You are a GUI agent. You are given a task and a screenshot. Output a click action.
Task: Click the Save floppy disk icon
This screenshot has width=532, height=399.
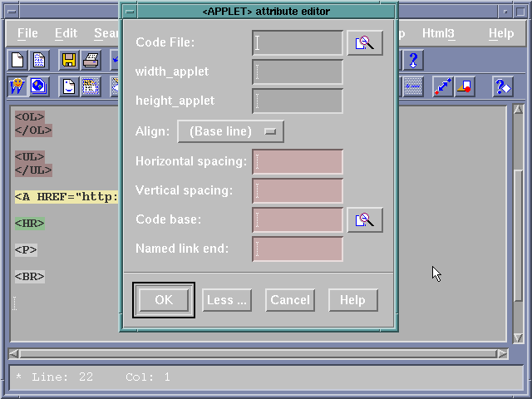[69, 60]
